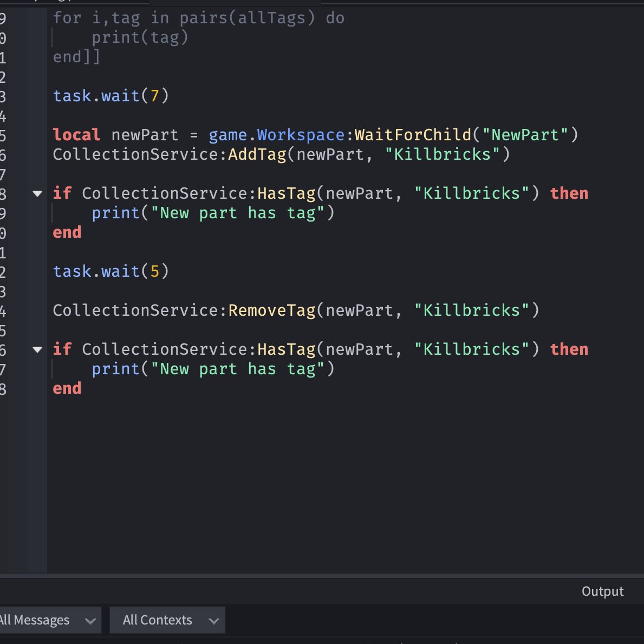Select the Output panel title
This screenshot has width=644, height=644.
(602, 591)
